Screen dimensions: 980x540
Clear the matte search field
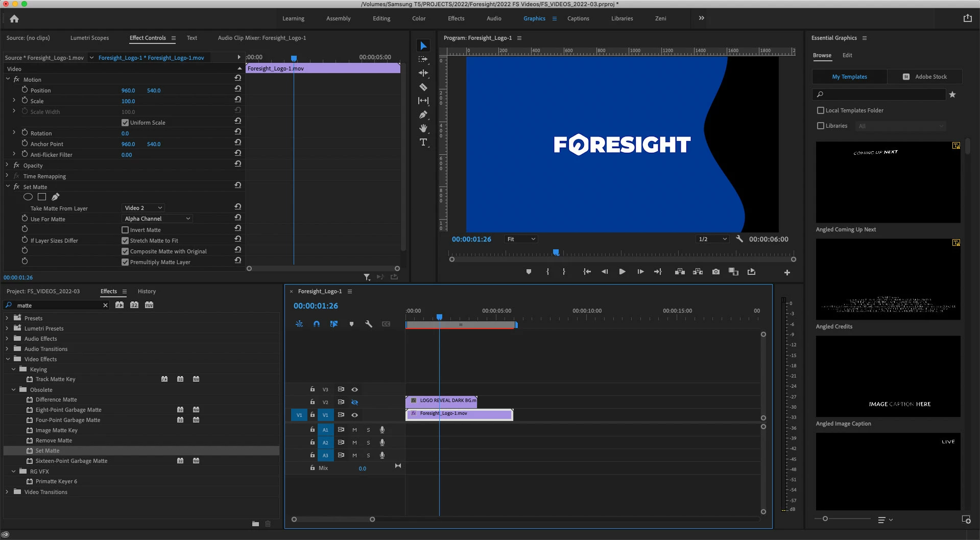pos(105,306)
